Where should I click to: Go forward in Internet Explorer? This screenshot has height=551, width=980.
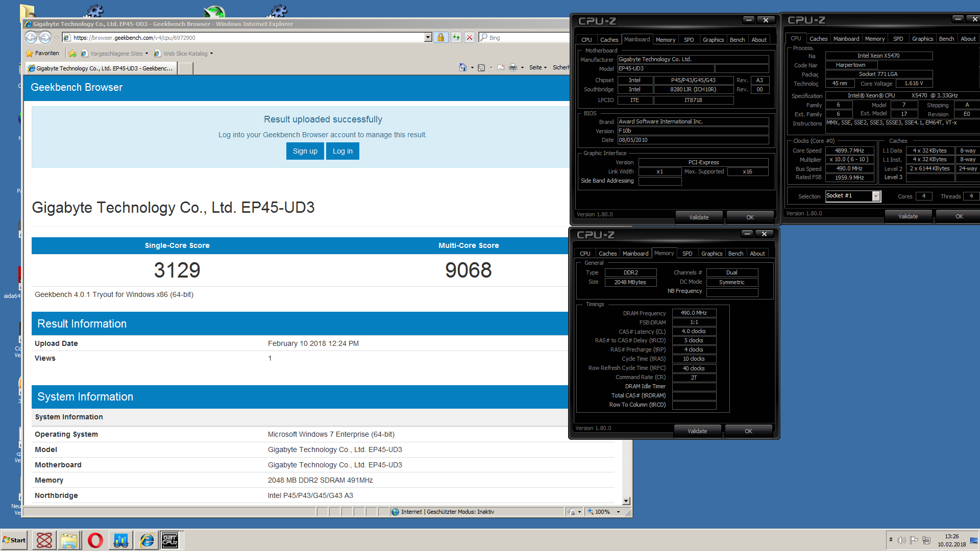tap(45, 37)
